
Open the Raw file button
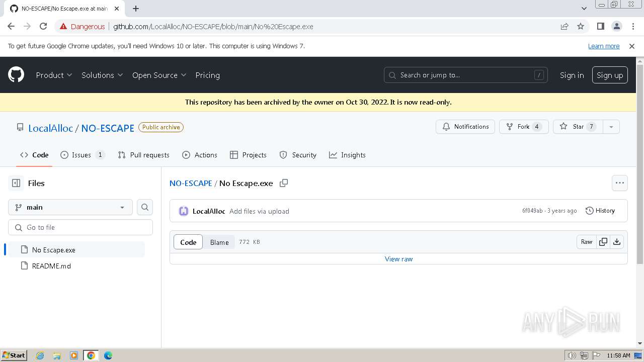pyautogui.click(x=587, y=242)
